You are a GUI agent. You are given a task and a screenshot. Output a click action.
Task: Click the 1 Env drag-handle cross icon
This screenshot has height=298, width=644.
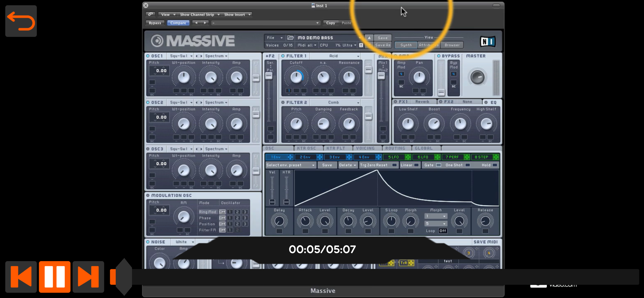tap(290, 157)
